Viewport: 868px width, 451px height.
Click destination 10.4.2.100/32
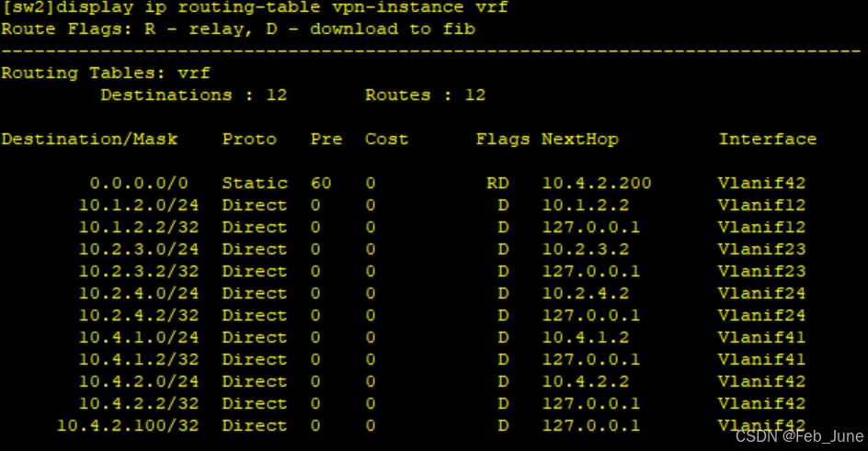128,425
